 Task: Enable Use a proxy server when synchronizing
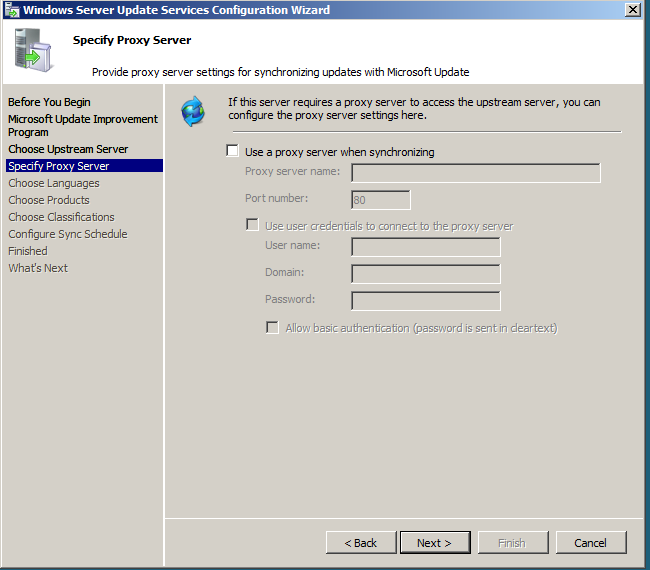233,151
